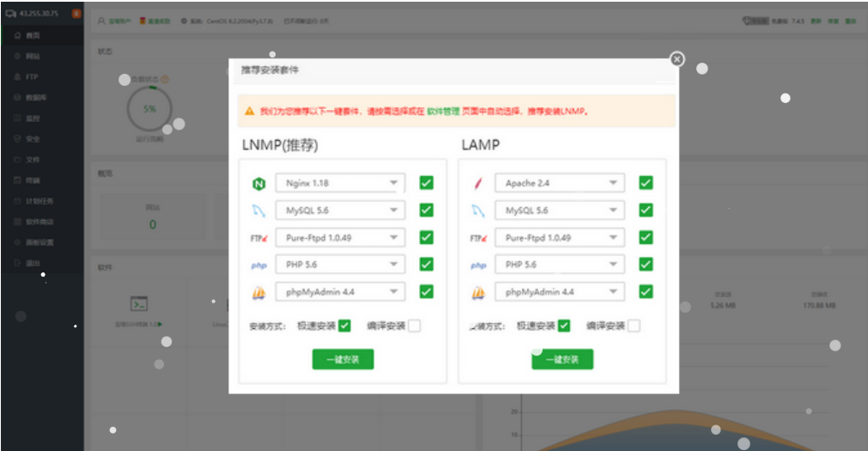Uncheck the Pure-Ftpd checkbox in LAMP
Viewport: 868px width, 451px height.
(646, 237)
